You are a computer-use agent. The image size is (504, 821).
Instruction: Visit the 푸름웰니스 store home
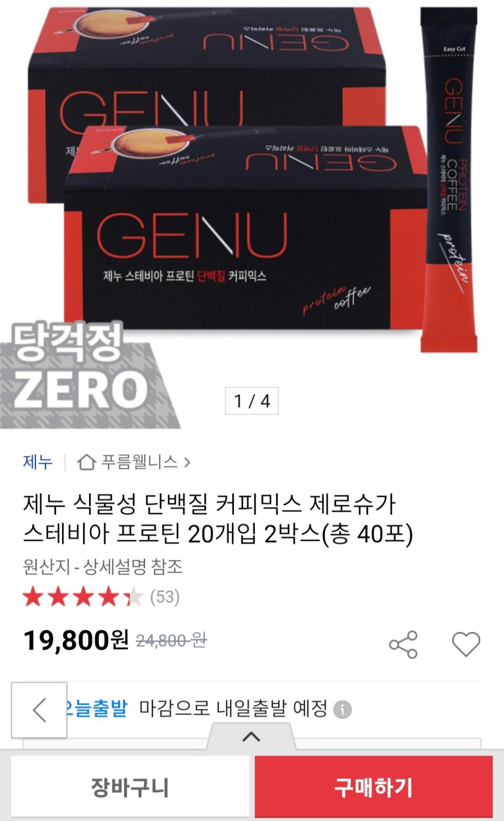coord(139,462)
